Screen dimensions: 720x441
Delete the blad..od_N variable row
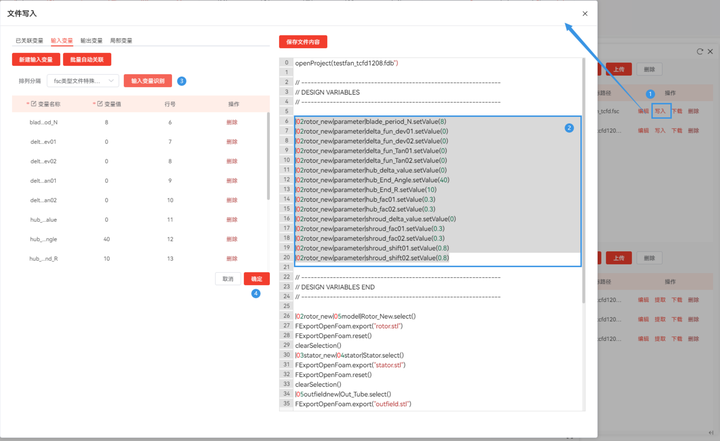tap(232, 123)
